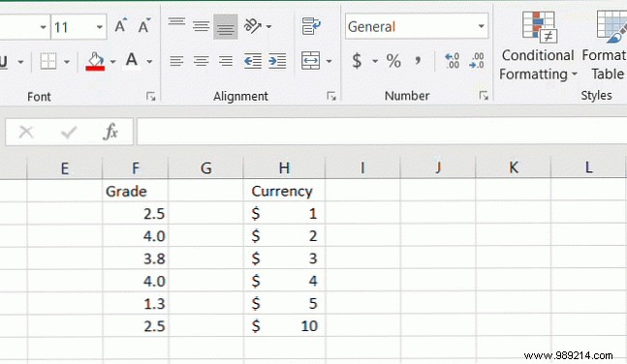
Task: Click Merge & Center icon
Action: point(311,61)
